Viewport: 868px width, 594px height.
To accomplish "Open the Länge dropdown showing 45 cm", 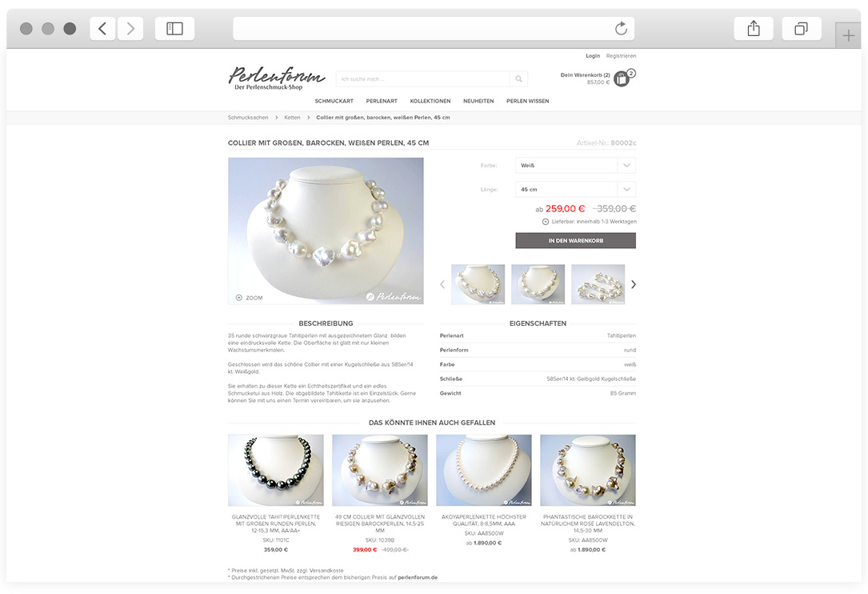I will pyautogui.click(x=575, y=189).
